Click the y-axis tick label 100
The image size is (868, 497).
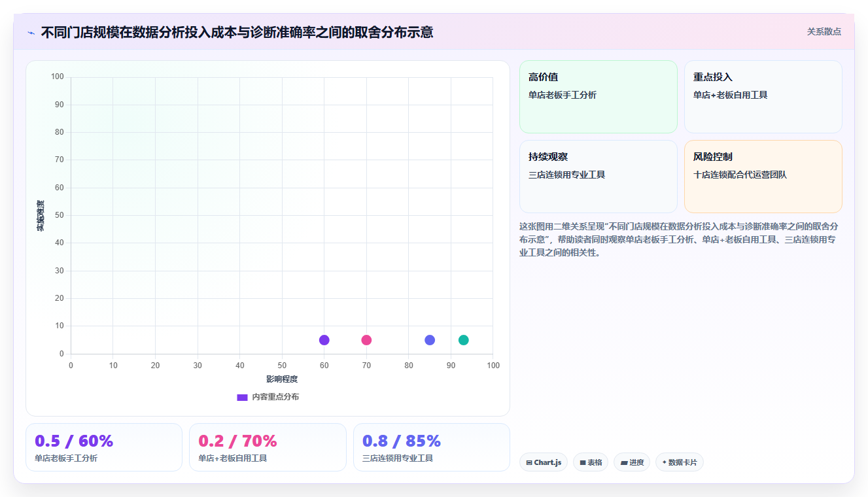tap(57, 77)
